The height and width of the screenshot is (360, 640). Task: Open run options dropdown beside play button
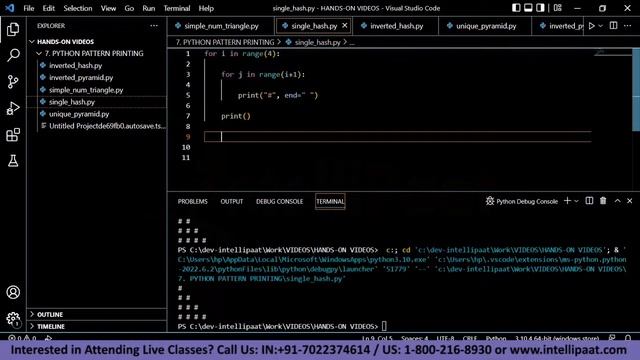(600, 26)
